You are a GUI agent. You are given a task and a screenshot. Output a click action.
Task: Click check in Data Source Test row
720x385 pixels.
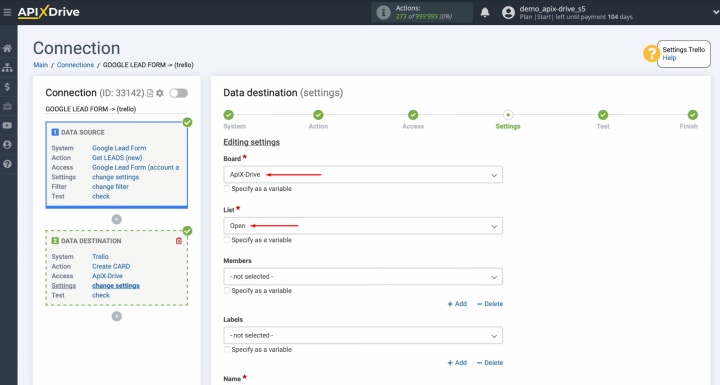101,196
